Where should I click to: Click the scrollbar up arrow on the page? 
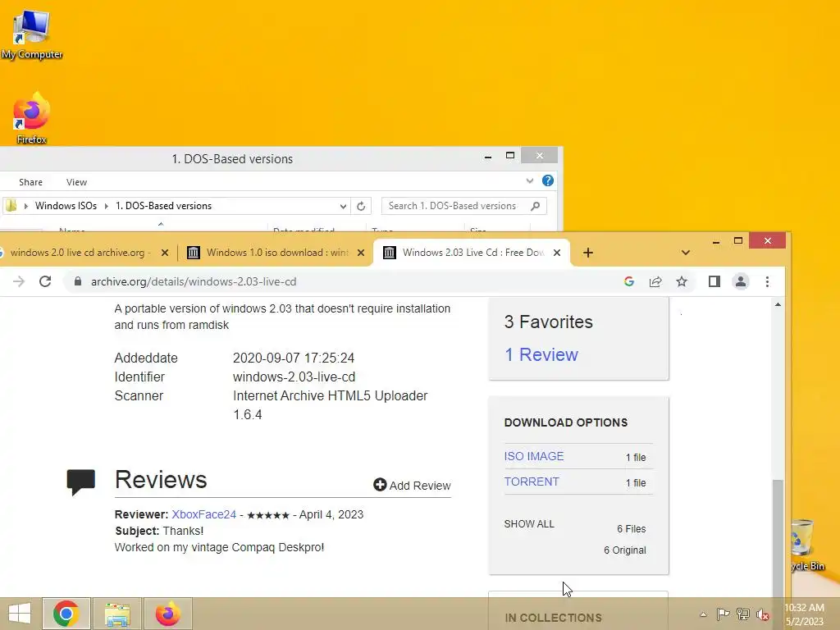click(x=778, y=304)
